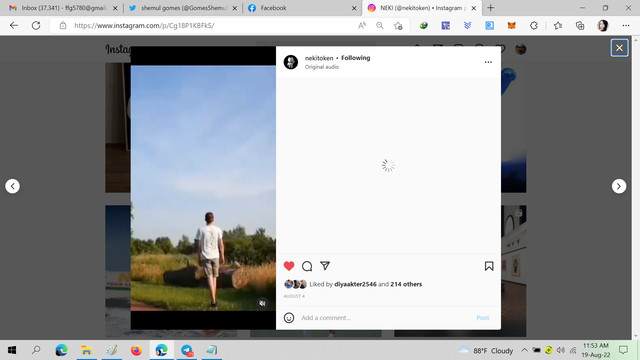Image resolution: width=640 pixels, height=360 pixels.
Task: Switch to Gmail Inbox tab
Action: click(x=62, y=8)
